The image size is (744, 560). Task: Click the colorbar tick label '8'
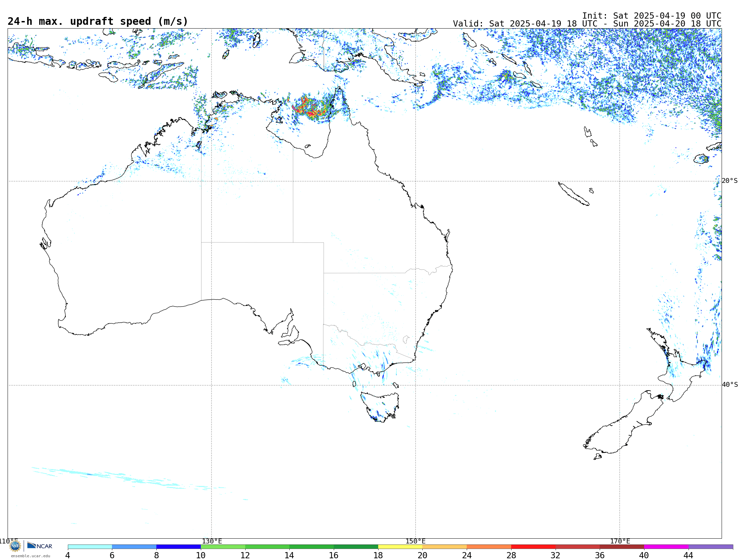point(156,555)
